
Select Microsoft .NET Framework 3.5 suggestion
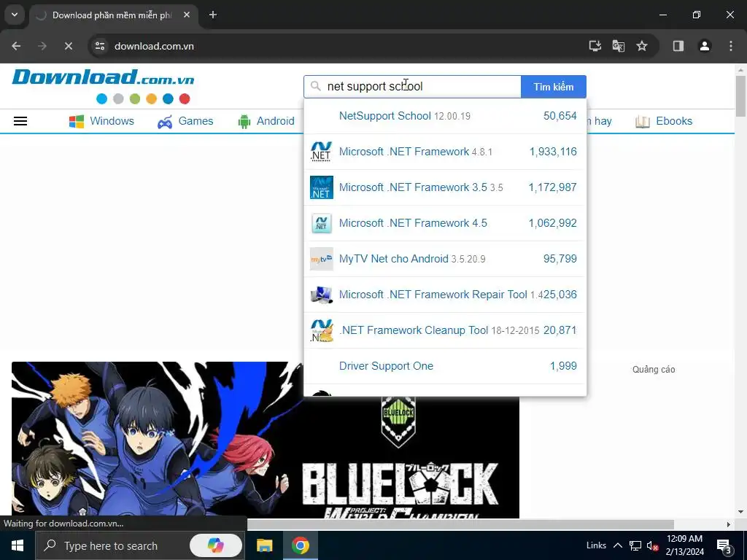pos(445,187)
